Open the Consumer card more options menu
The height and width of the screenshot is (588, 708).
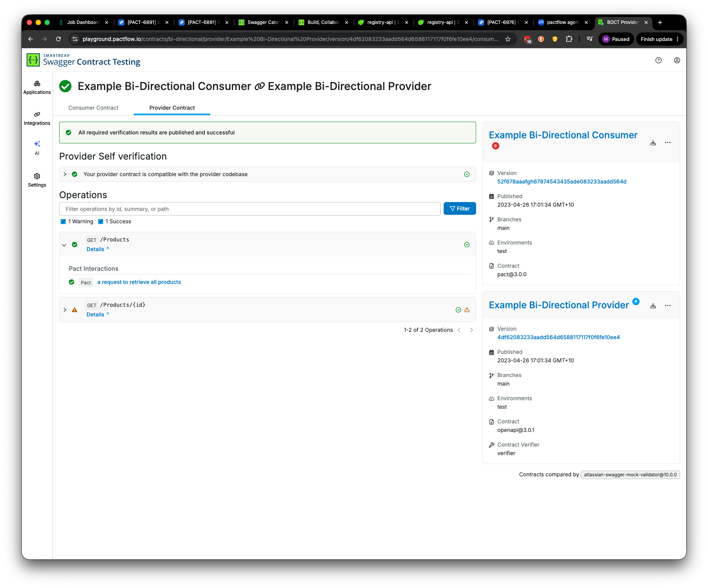coord(668,143)
